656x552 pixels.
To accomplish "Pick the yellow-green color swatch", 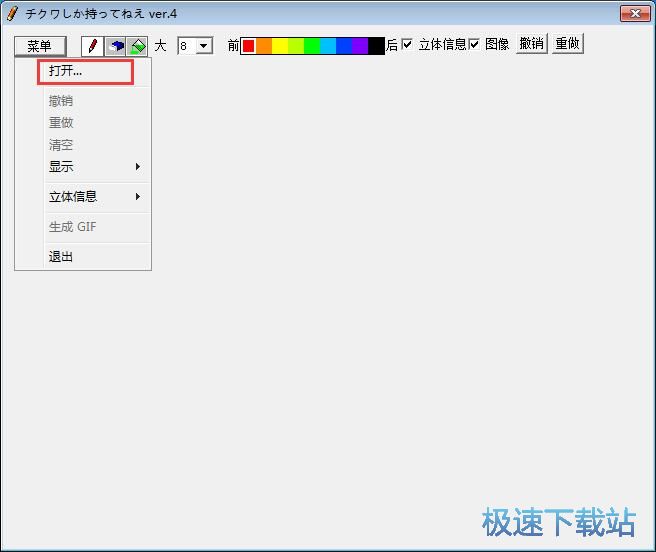I will click(296, 46).
